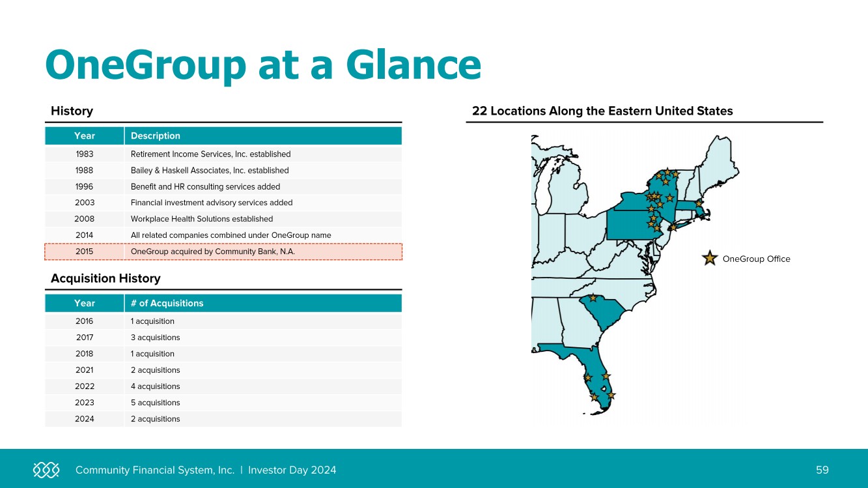Click the '2017' year cell

tap(85, 337)
